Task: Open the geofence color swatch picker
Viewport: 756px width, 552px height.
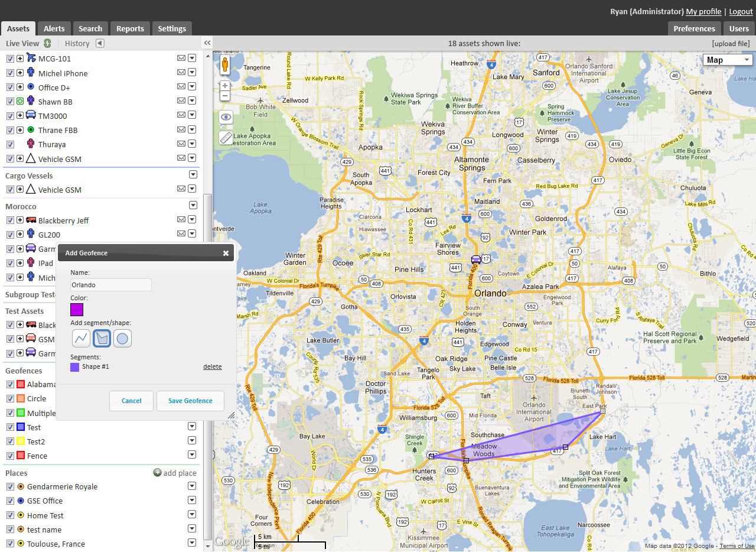Action: click(76, 309)
